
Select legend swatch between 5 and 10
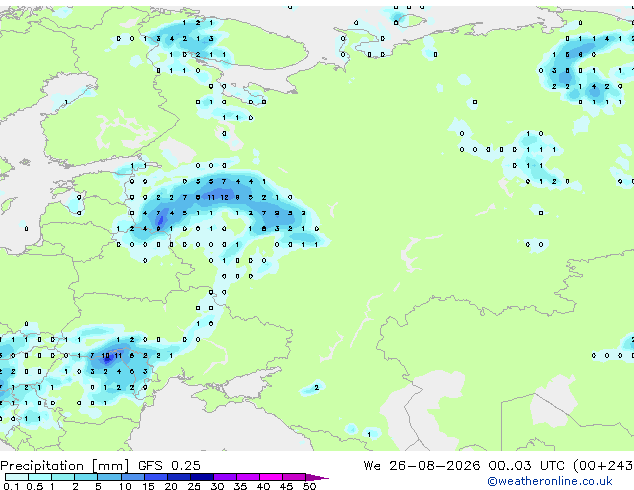(x=110, y=477)
